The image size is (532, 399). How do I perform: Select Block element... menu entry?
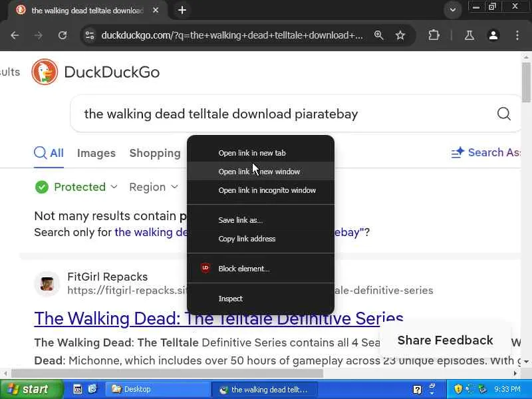tap(261, 269)
